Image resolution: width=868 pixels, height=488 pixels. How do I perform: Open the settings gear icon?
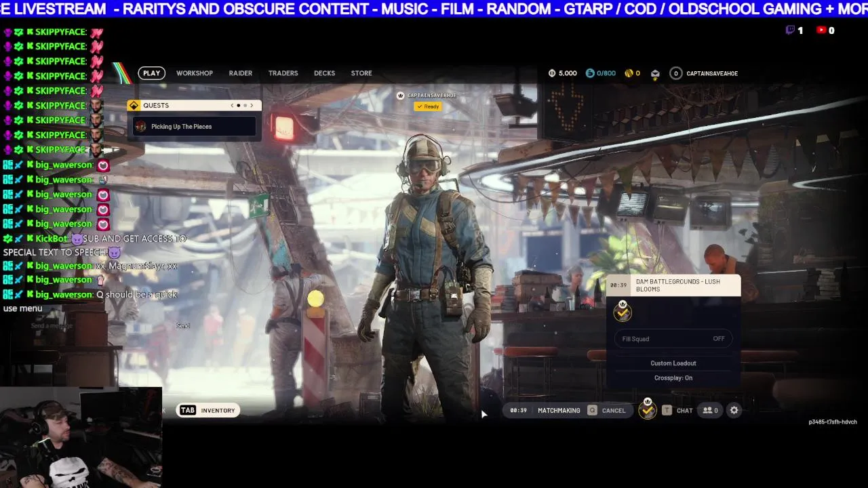click(x=734, y=410)
